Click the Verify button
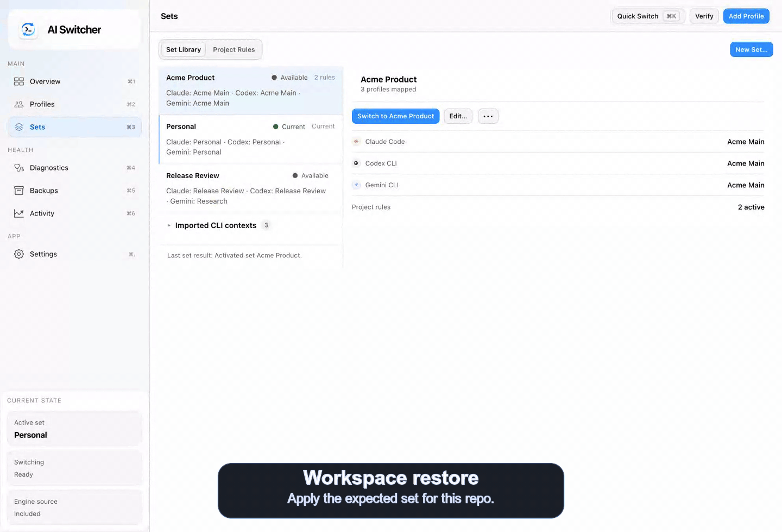Image resolution: width=782 pixels, height=532 pixels. click(x=704, y=16)
